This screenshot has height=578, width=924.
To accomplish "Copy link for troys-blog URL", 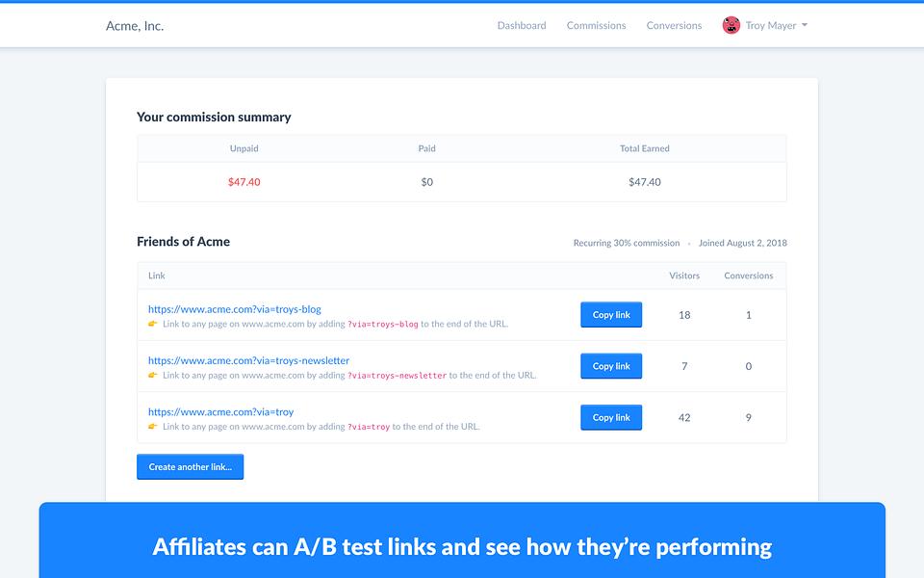I will click(611, 315).
